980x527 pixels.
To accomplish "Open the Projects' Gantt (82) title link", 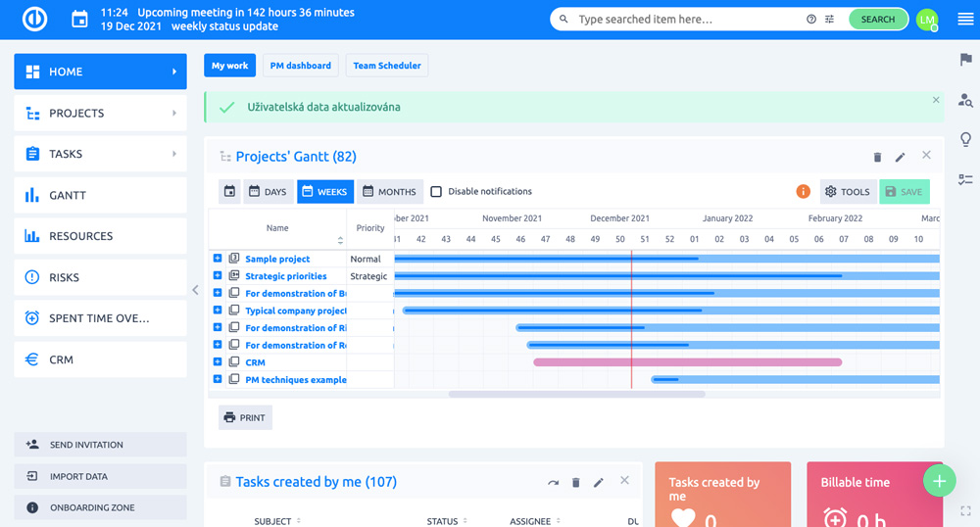I will point(296,157).
